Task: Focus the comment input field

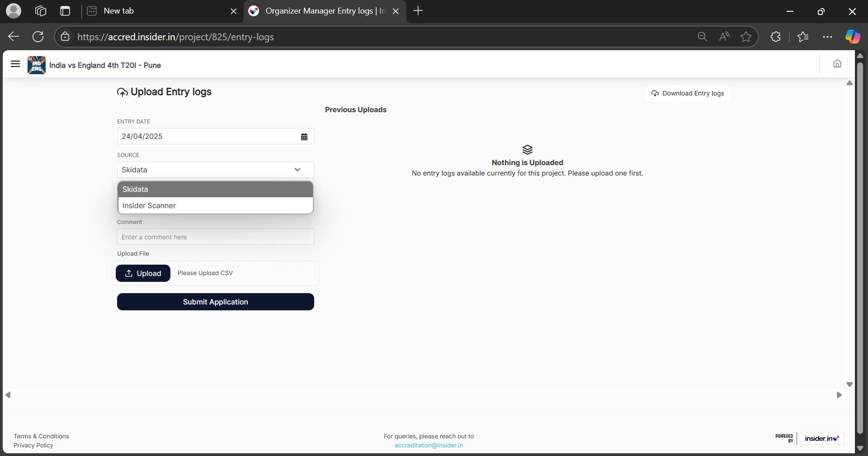Action: coord(215,237)
